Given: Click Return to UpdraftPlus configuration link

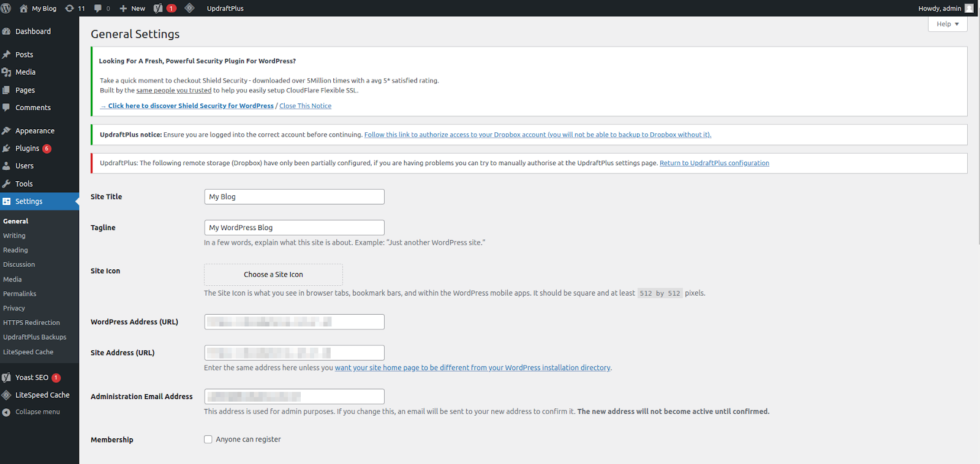Looking at the screenshot, I should click(x=714, y=163).
